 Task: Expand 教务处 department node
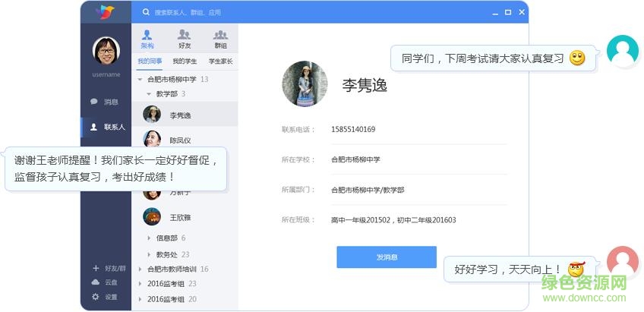[x=149, y=254]
